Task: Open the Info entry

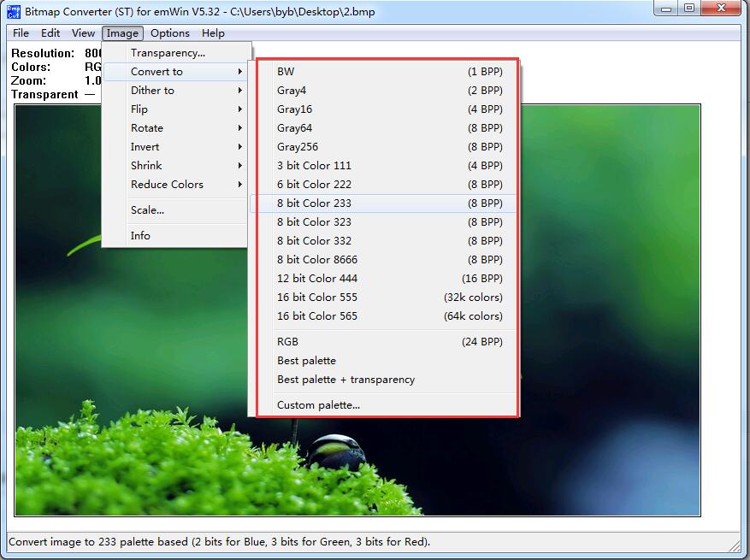Action: coord(176,235)
